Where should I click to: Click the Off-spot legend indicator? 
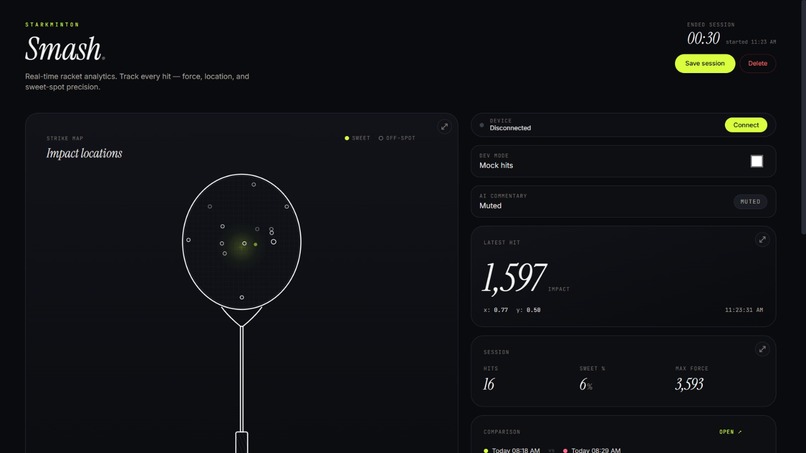click(397, 138)
